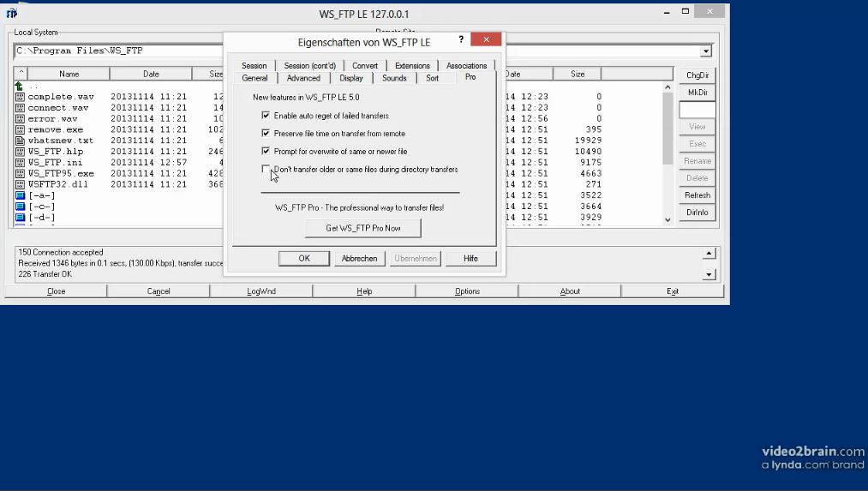Screen dimensions: 868x491
Task: Click the parent directory up-arrow icon
Action: (x=20, y=86)
